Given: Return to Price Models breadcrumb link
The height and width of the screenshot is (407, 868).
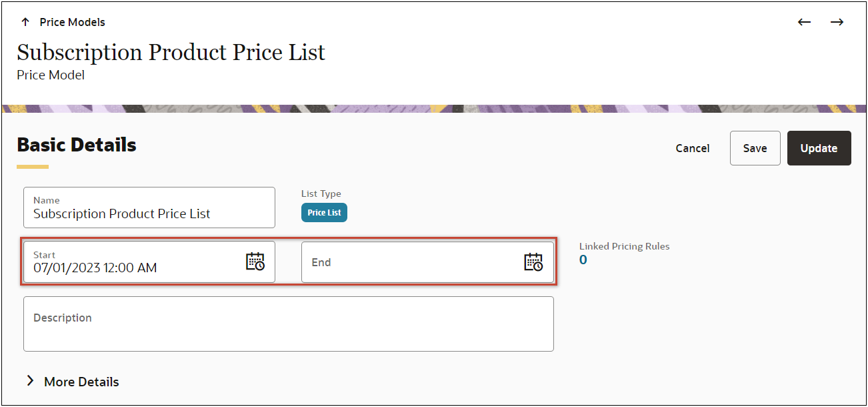Looking at the screenshot, I should click(72, 22).
